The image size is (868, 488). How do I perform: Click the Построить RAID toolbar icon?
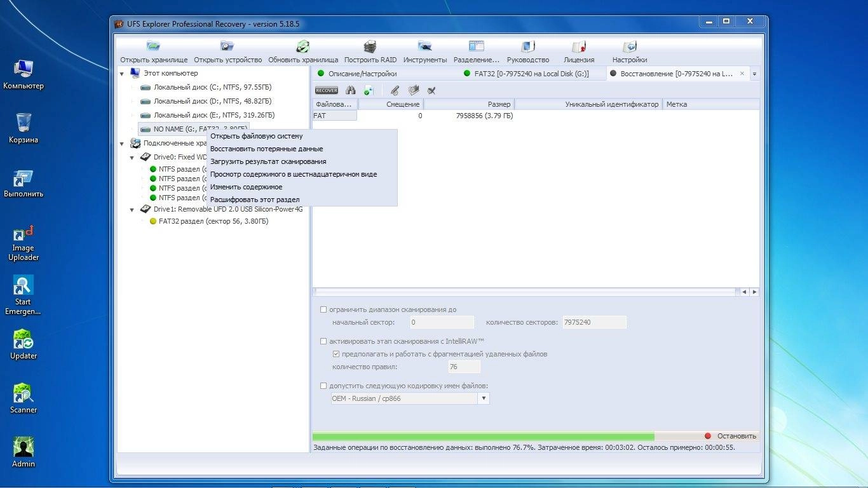(x=370, y=46)
